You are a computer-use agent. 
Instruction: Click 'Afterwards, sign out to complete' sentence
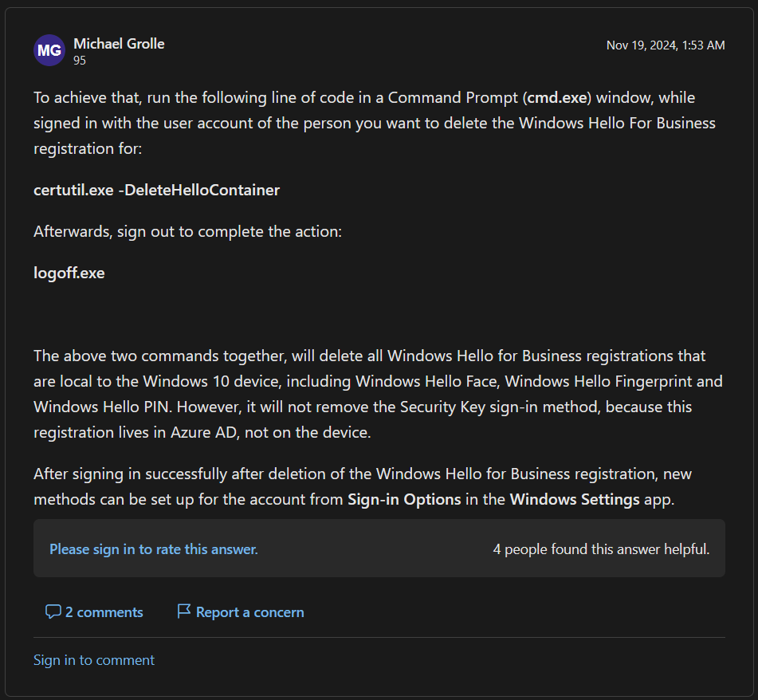tap(187, 231)
